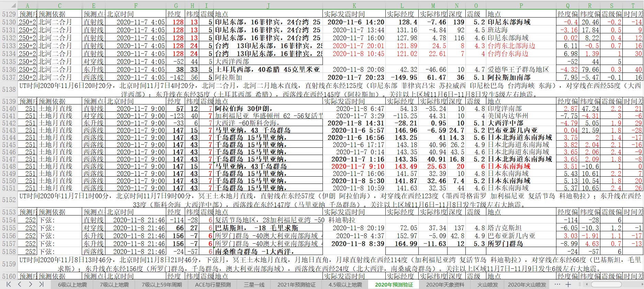The height and width of the screenshot is (289, 644).
Task: Open the 三星一线 sheet tab
Action: click(x=254, y=285)
